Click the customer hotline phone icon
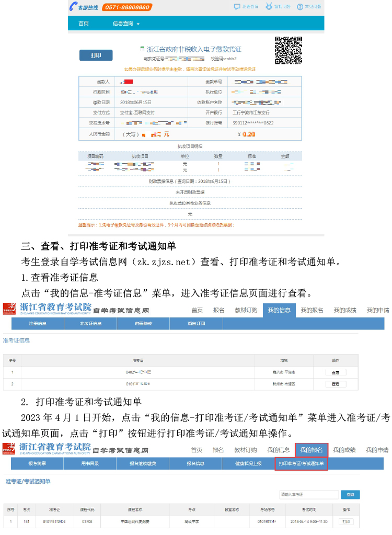 point(73,6)
